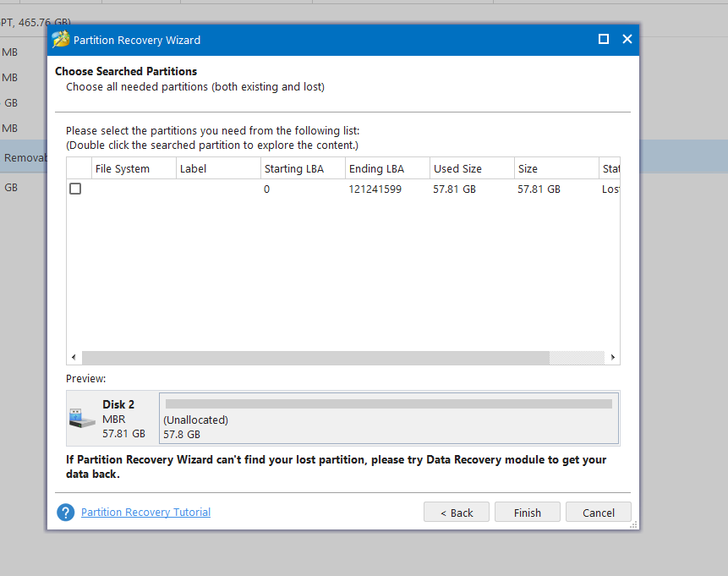Check the box for the lost partition row
Image resolution: width=728 pixels, height=576 pixels.
75,189
